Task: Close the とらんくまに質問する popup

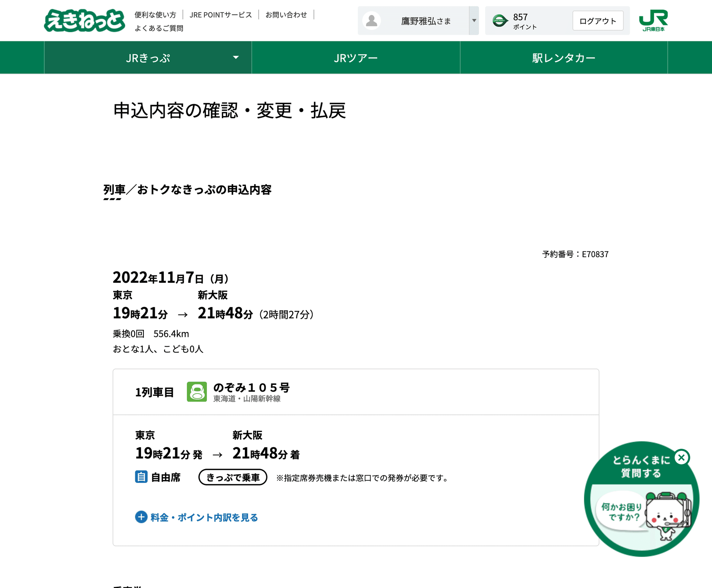Action: tap(682, 458)
